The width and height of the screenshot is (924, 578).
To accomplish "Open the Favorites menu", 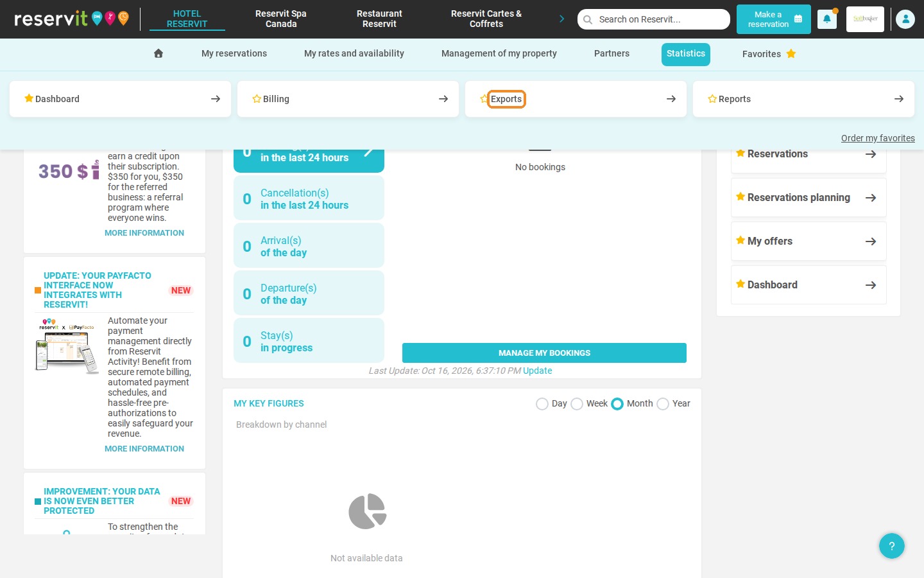I will [x=769, y=54].
